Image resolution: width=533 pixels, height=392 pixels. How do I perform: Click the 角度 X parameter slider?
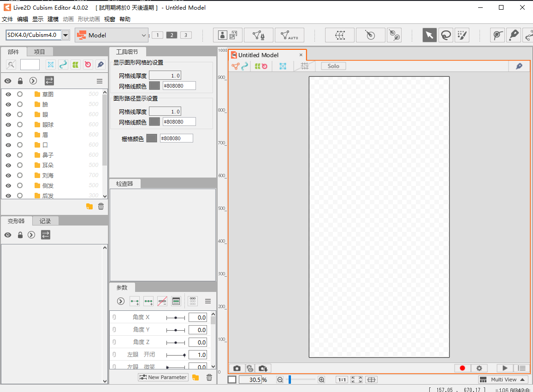175,318
